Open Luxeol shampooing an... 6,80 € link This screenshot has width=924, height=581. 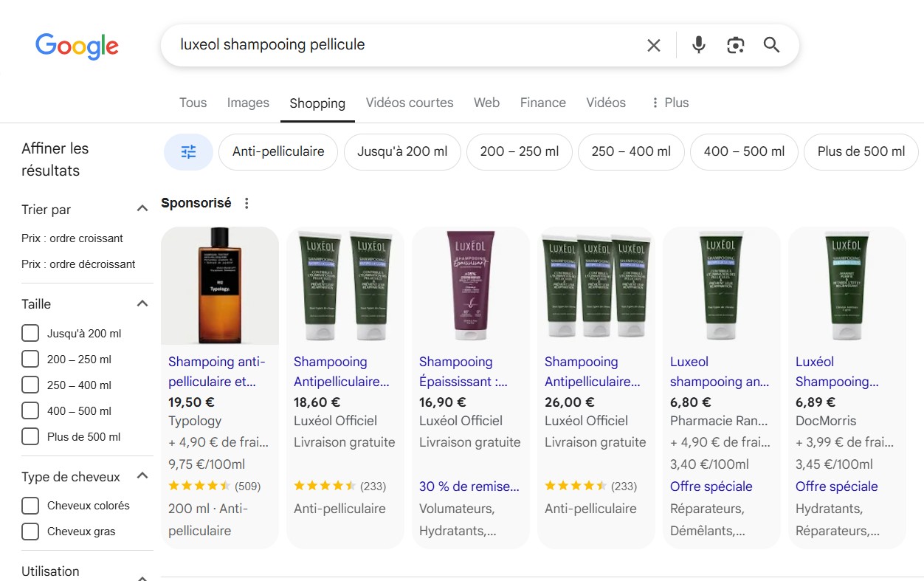coord(720,371)
